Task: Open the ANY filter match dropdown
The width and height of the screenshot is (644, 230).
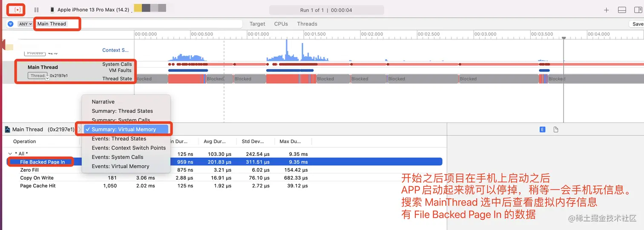Action: (25, 24)
